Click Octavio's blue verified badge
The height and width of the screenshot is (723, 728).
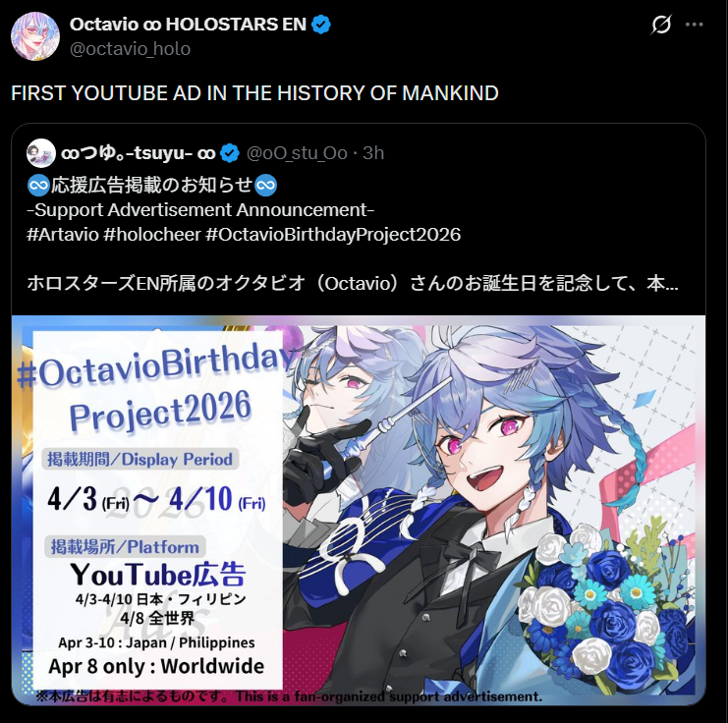coord(321,25)
